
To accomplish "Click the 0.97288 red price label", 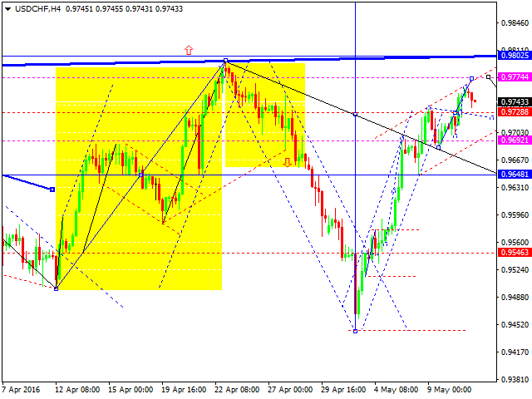I will (515, 112).
